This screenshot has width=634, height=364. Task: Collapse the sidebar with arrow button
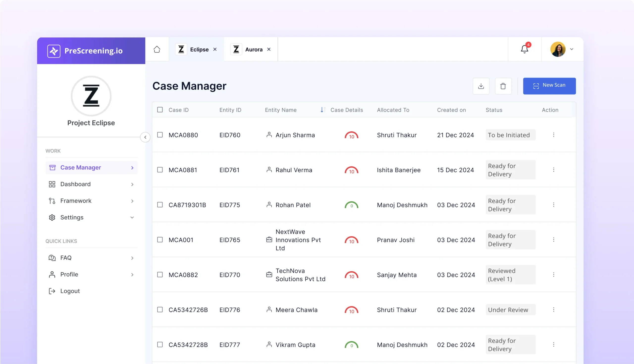pyautogui.click(x=145, y=137)
